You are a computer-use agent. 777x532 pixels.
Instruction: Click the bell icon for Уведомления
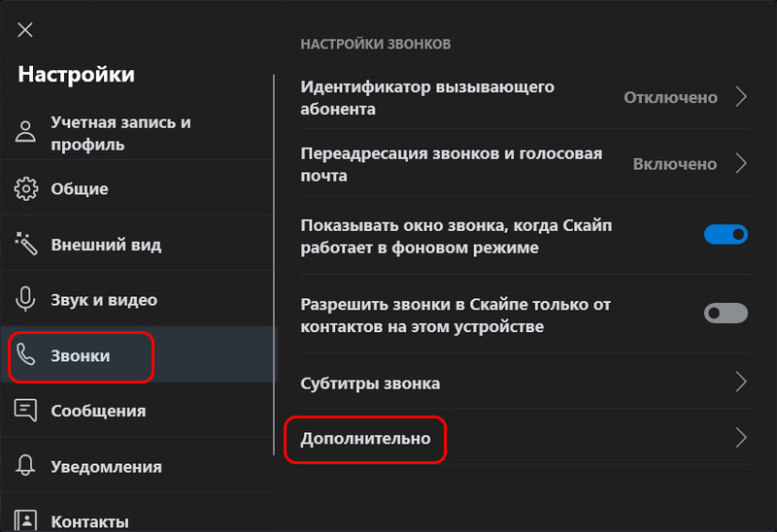point(25,466)
